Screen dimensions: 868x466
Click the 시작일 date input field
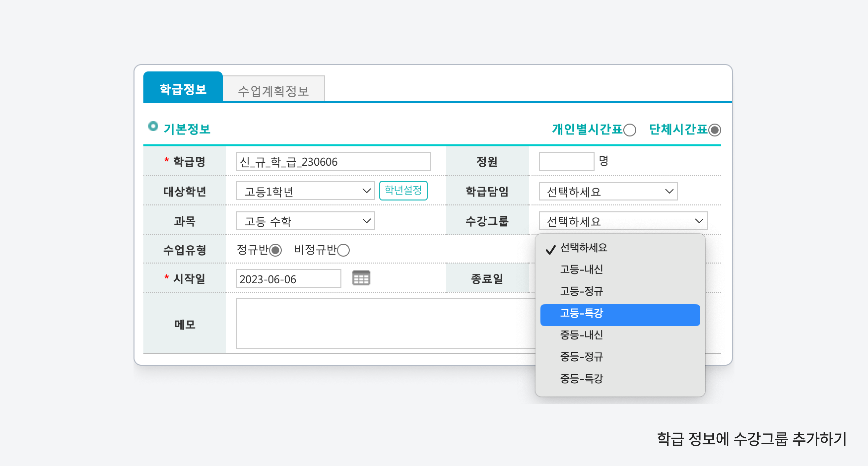coord(288,279)
